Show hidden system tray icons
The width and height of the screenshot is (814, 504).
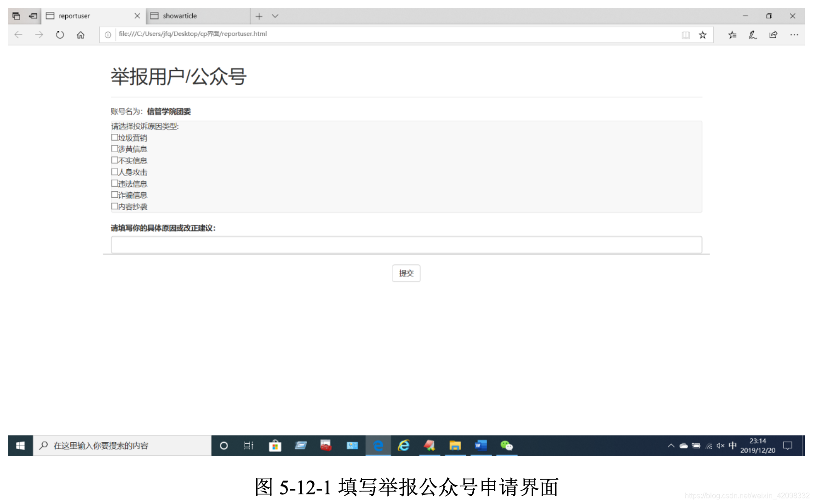pyautogui.click(x=671, y=446)
